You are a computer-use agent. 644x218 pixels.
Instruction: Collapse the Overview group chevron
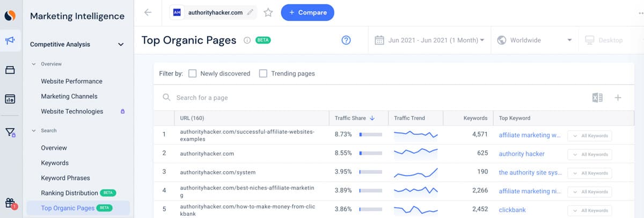pyautogui.click(x=34, y=64)
